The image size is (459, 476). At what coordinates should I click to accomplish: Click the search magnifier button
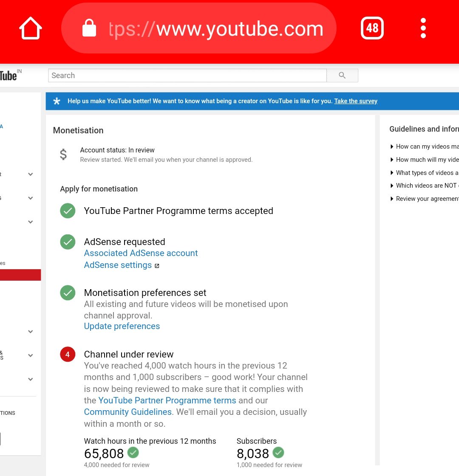click(343, 75)
